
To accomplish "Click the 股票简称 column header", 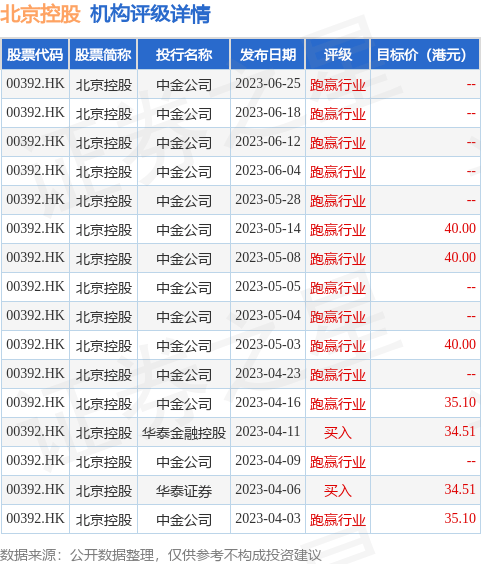I will [103, 55].
